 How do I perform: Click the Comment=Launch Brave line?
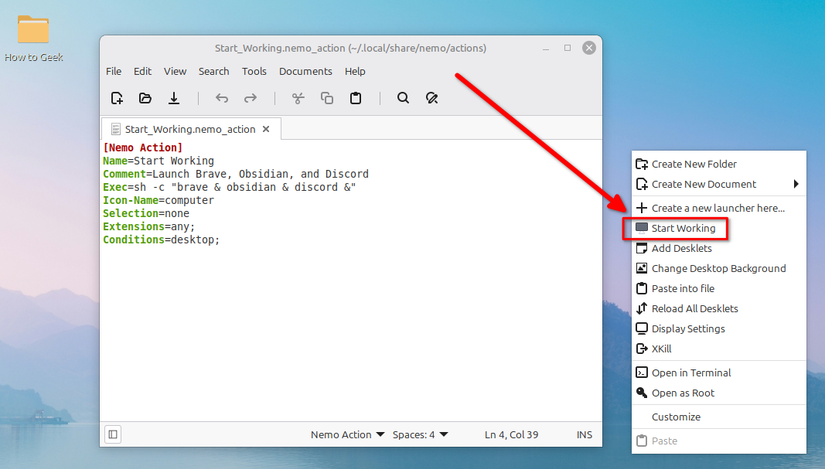pyautogui.click(x=236, y=174)
